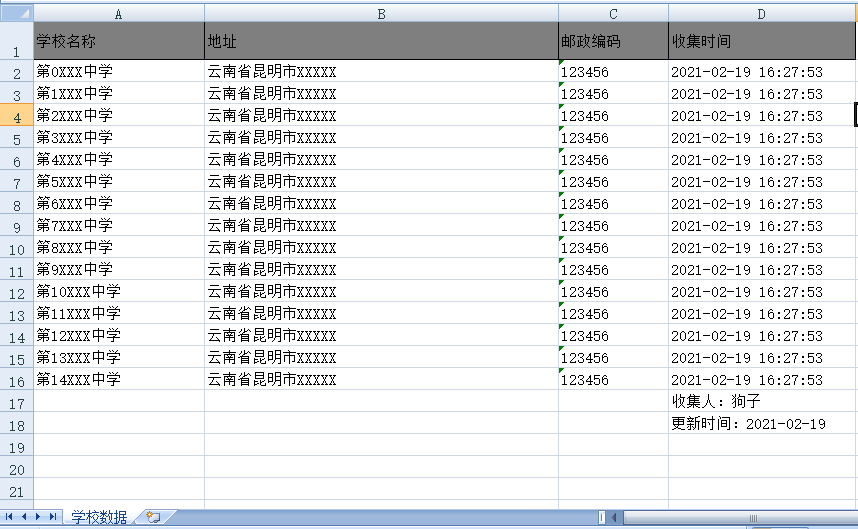Click the 收集时间 header cell
Viewport: 858px width, 529px height.
(x=762, y=41)
